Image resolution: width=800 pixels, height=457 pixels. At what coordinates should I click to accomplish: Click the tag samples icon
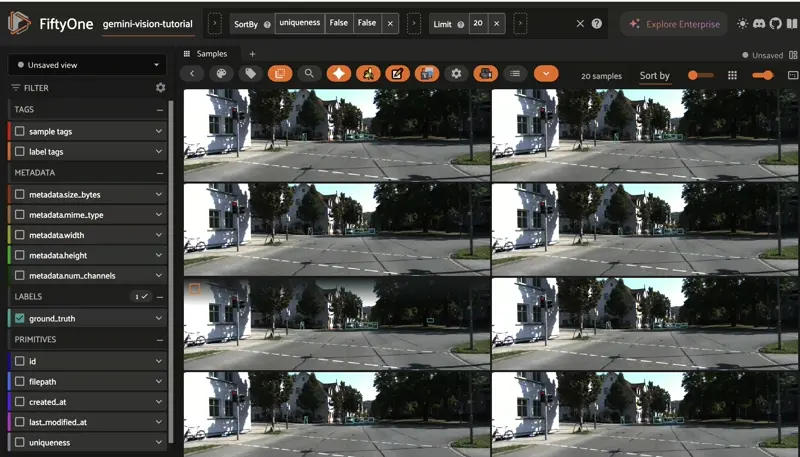coord(251,74)
